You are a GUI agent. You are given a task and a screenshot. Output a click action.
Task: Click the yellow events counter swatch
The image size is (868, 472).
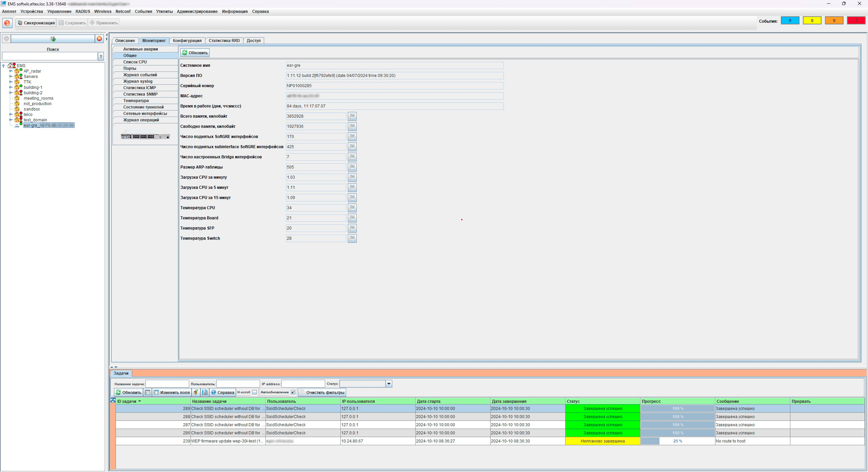point(812,21)
